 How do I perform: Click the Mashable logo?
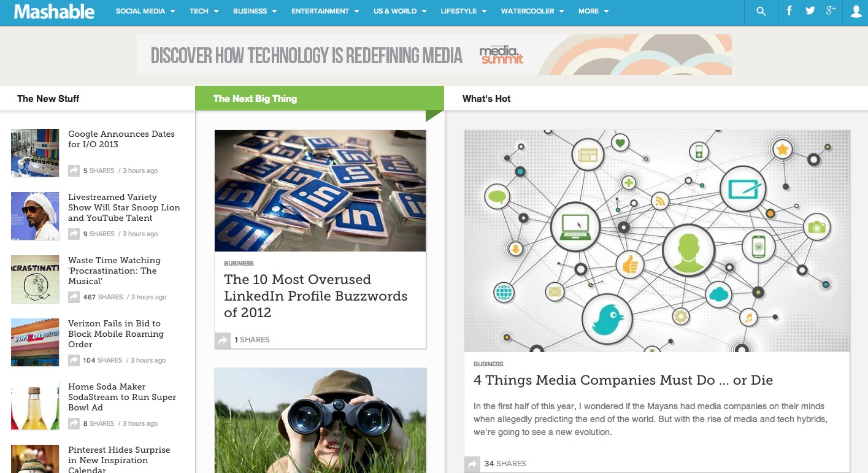click(x=54, y=11)
